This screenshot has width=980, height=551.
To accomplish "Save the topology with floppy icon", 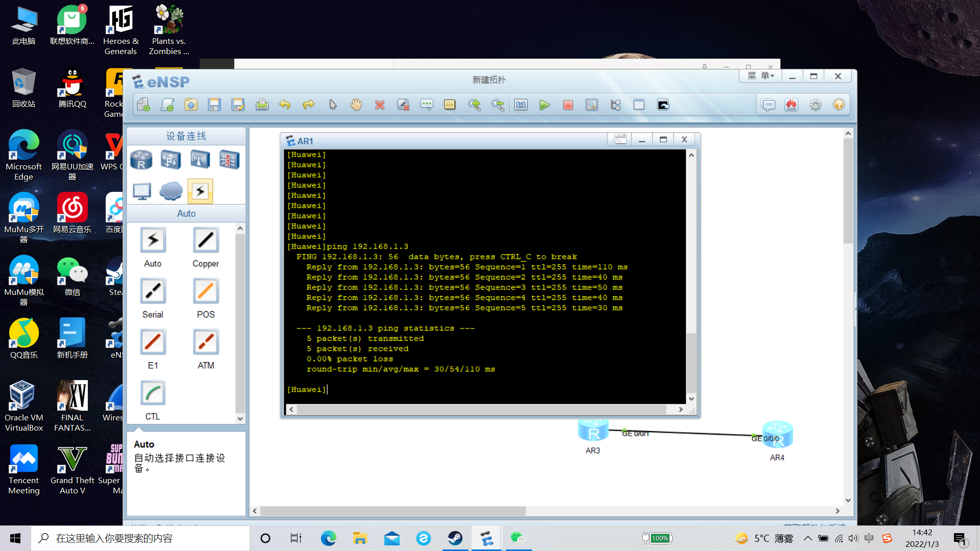I will point(214,105).
